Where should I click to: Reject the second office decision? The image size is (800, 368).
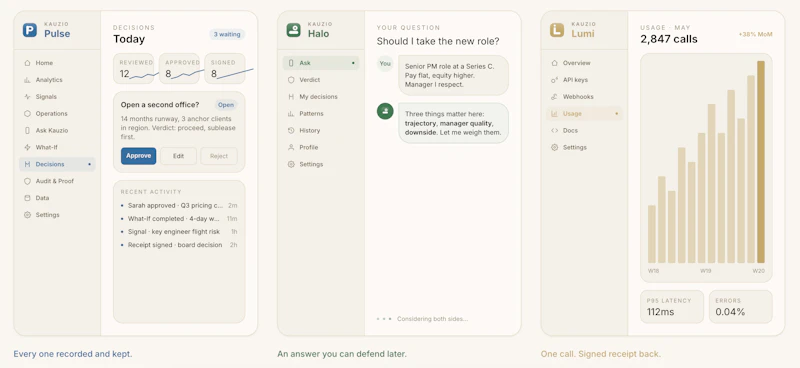click(219, 156)
